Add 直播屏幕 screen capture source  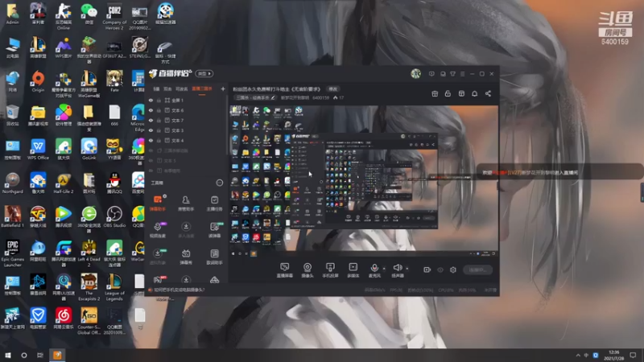pos(284,270)
